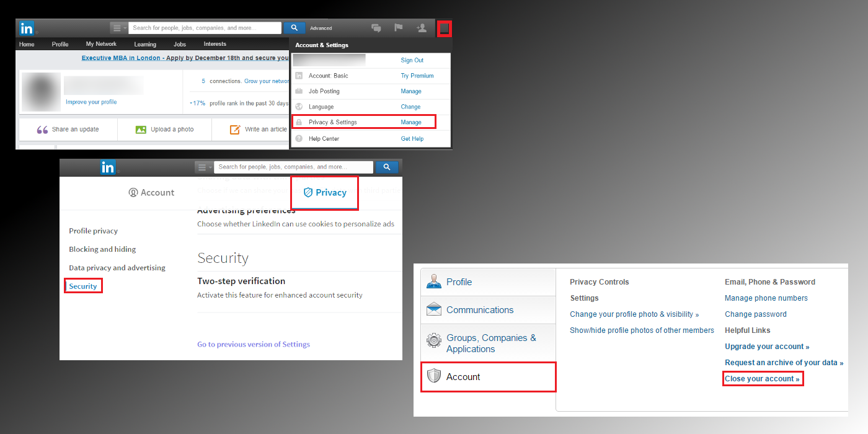
Task: Open Groups, Companies & Applications tab
Action: click(x=489, y=343)
